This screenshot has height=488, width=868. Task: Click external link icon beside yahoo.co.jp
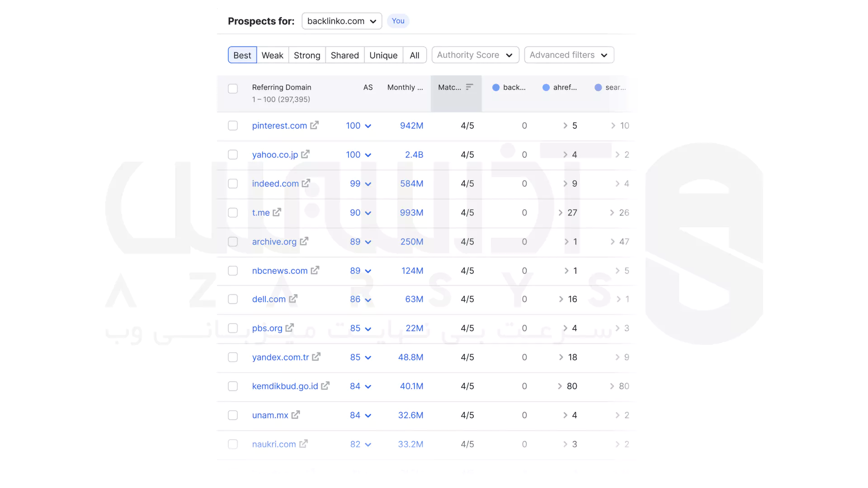[x=305, y=154]
